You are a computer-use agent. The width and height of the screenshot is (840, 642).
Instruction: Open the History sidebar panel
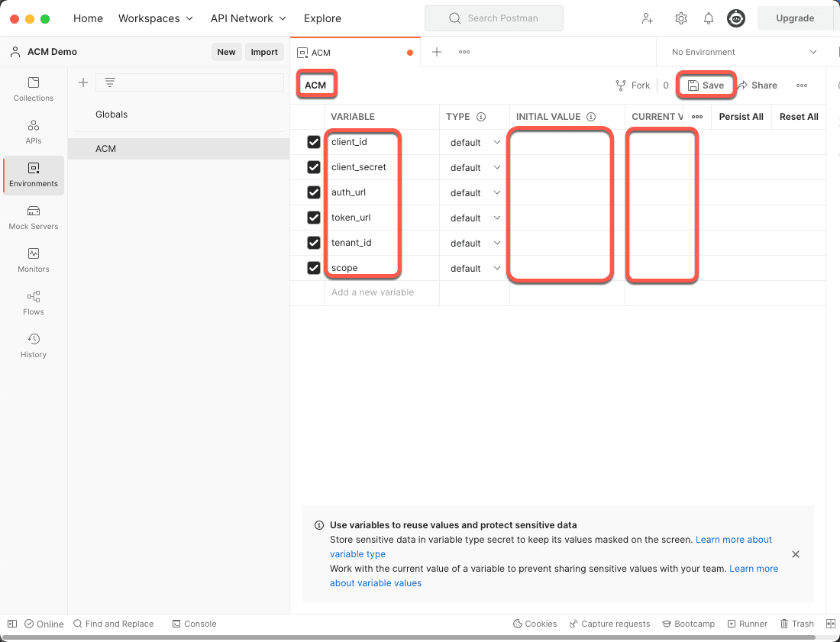(33, 345)
